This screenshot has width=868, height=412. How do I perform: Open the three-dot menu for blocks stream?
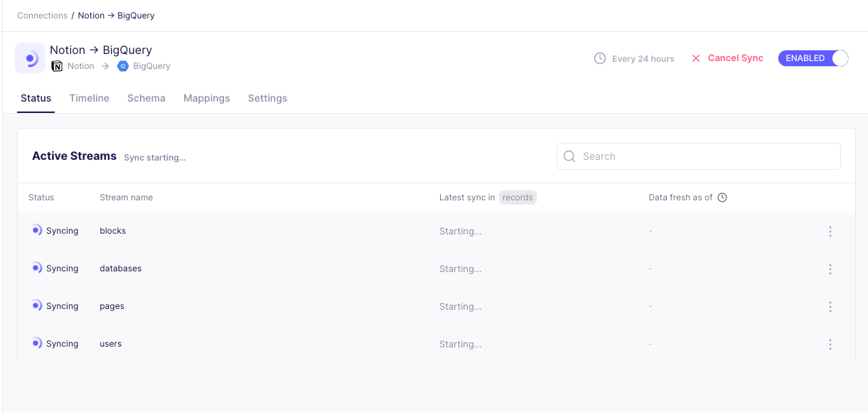[830, 232]
